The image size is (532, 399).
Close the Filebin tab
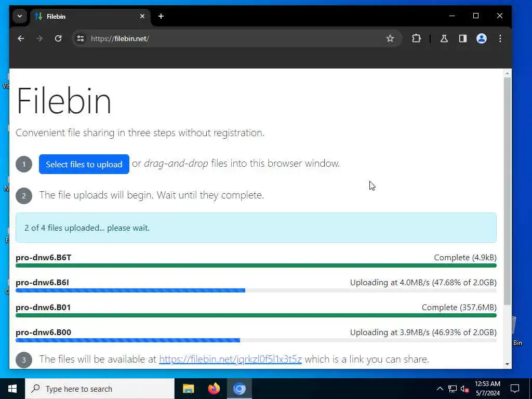point(142,16)
